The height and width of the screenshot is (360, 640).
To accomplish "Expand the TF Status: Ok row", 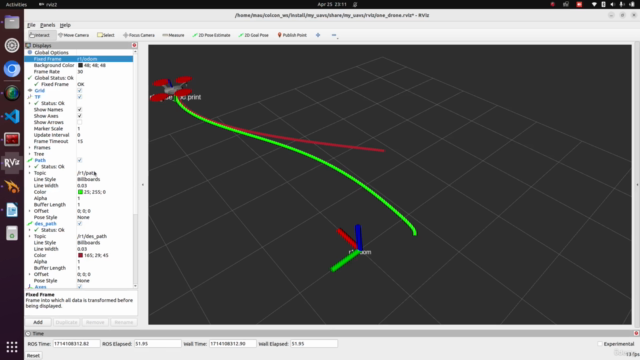I will coord(29,103).
